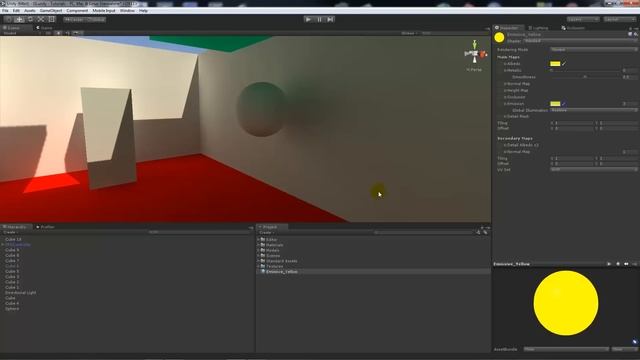
Task: Play the material preview animation
Action: click(609, 264)
